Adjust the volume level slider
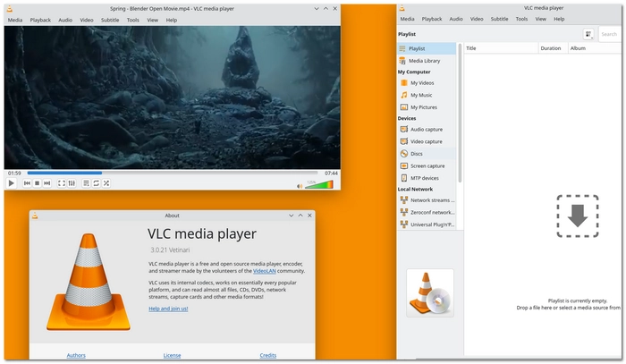 click(x=319, y=184)
